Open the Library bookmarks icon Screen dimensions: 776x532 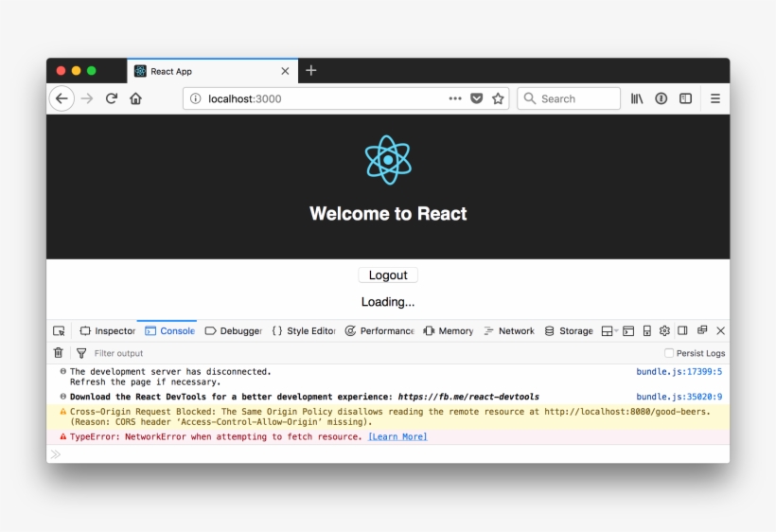637,98
